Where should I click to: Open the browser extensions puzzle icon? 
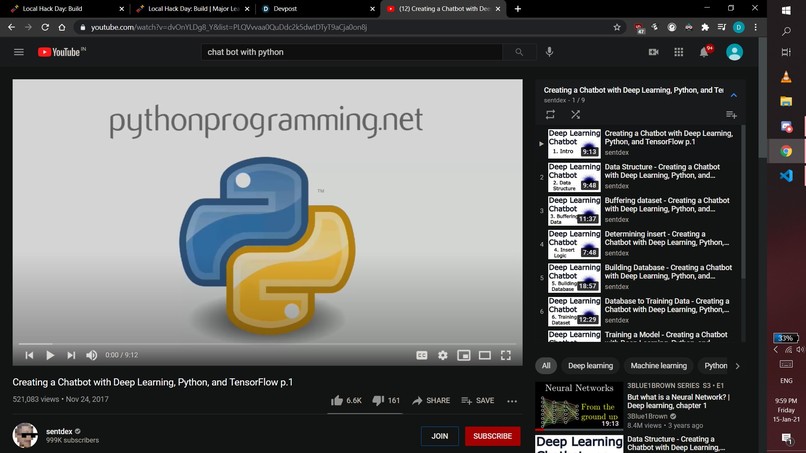(705, 27)
